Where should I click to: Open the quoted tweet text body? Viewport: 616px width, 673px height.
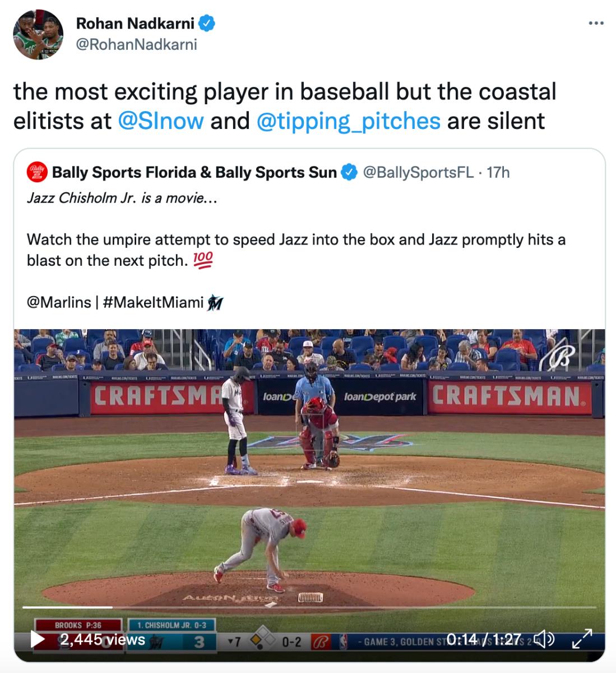pos(295,240)
